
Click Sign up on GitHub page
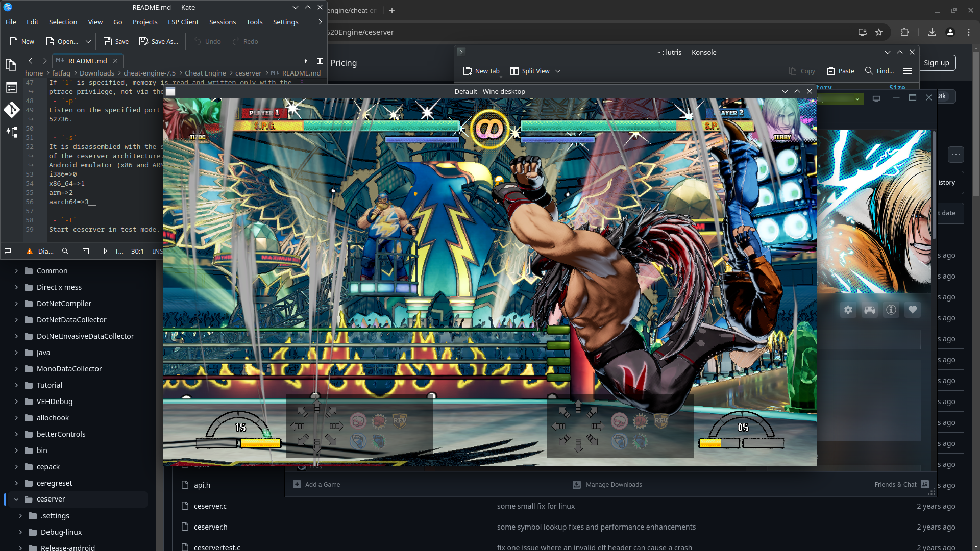tap(937, 63)
